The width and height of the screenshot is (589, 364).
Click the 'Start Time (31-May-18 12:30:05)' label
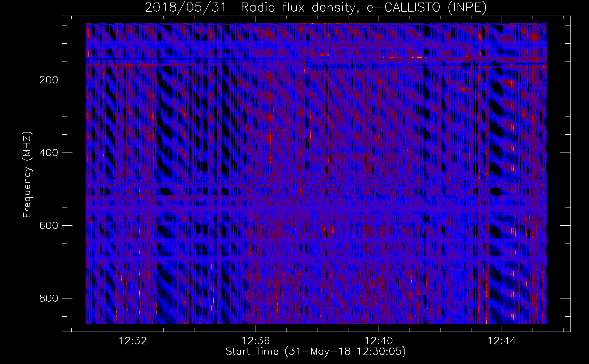click(x=316, y=352)
